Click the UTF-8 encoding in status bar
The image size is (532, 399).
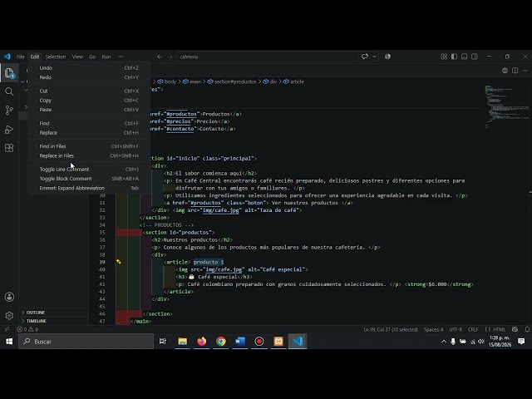pyautogui.click(x=456, y=329)
